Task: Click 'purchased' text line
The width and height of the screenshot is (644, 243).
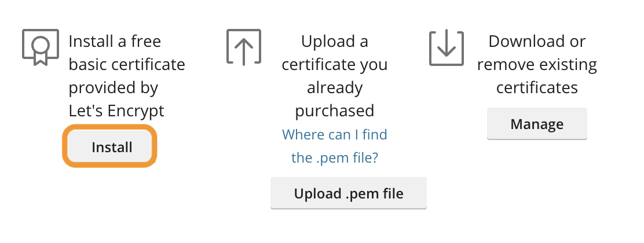Action: click(335, 111)
